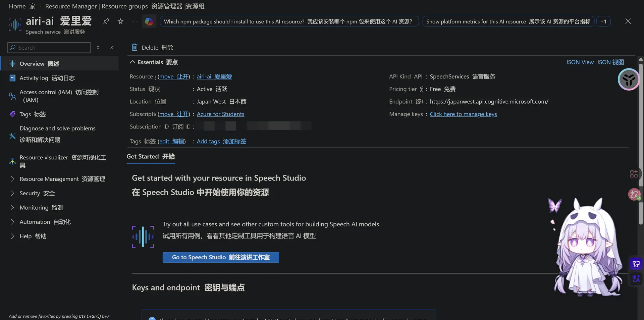Image resolution: width=644 pixels, height=320 pixels.
Task: Click the Active status value
Action: coord(212,89)
